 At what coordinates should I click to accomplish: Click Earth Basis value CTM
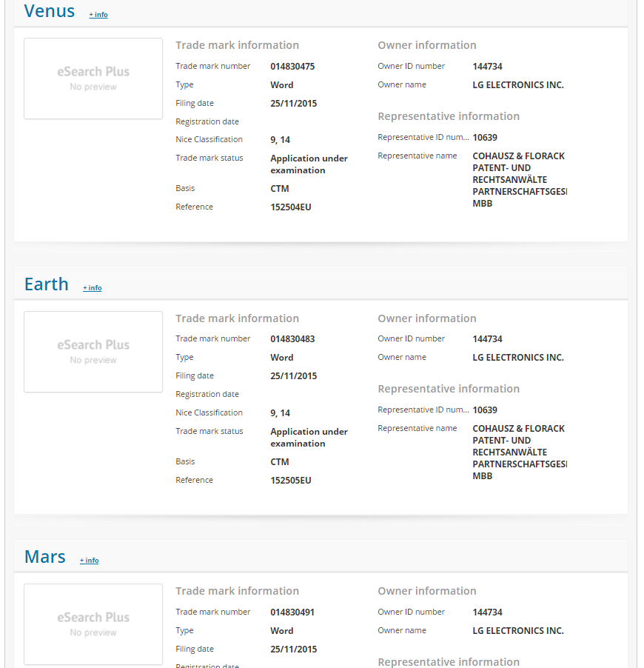[x=280, y=462]
